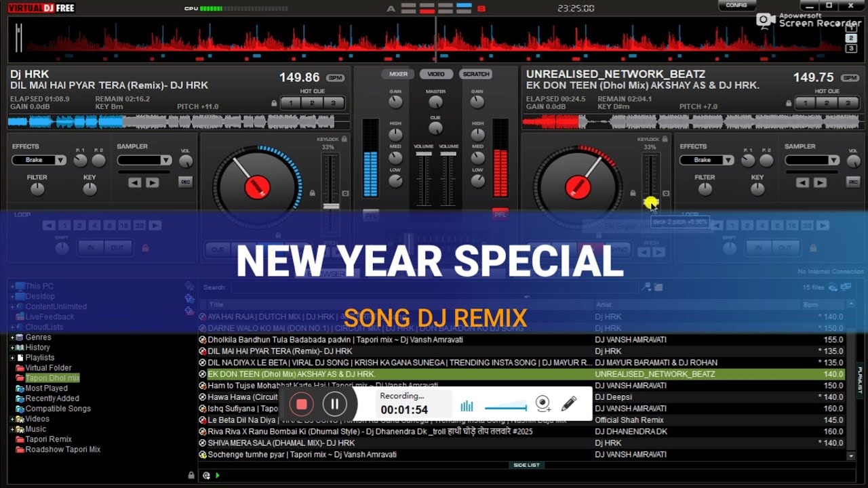868x488 pixels.
Task: Click deck 2 BPM button
Action: click(850, 78)
